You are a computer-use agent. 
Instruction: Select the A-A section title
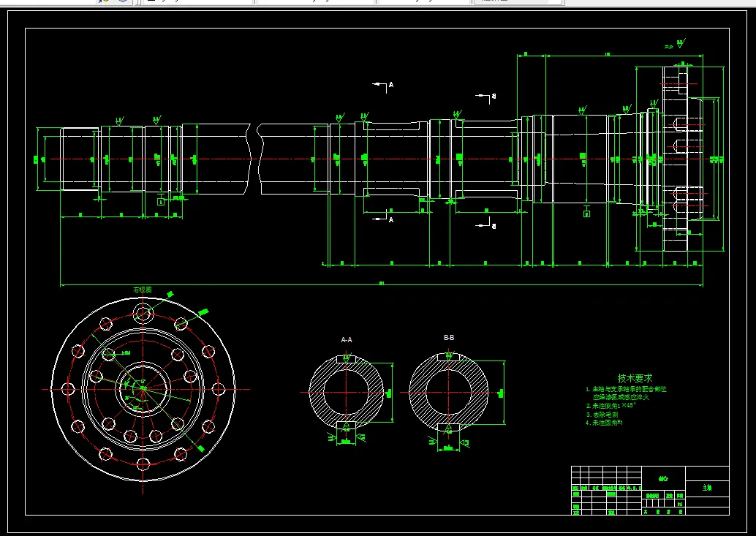click(x=346, y=340)
